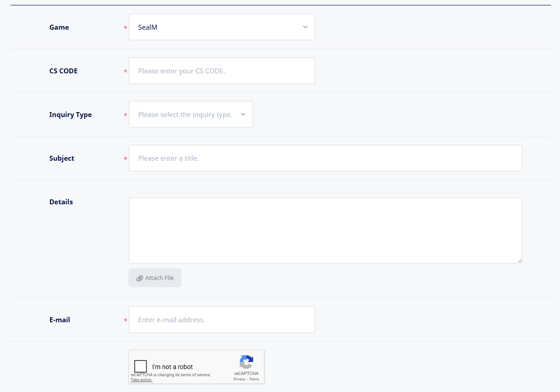The image size is (560, 392).
Task: Click the Details field label
Action: click(x=61, y=202)
